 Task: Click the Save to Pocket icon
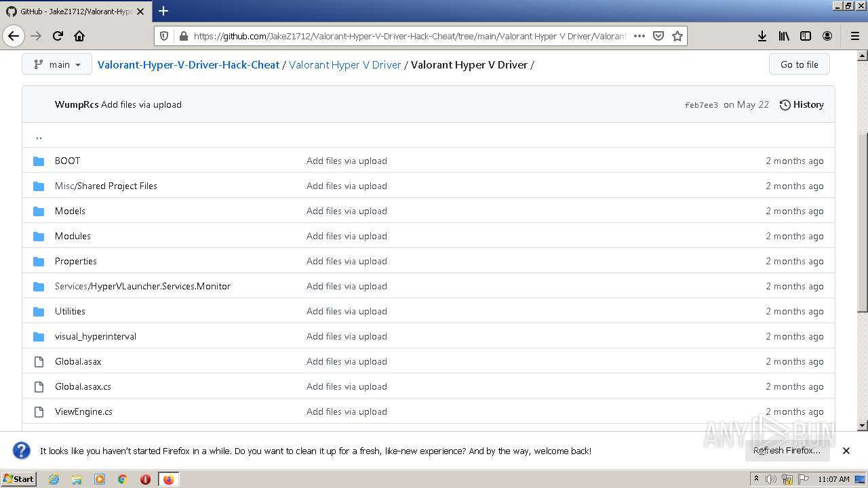tap(658, 36)
